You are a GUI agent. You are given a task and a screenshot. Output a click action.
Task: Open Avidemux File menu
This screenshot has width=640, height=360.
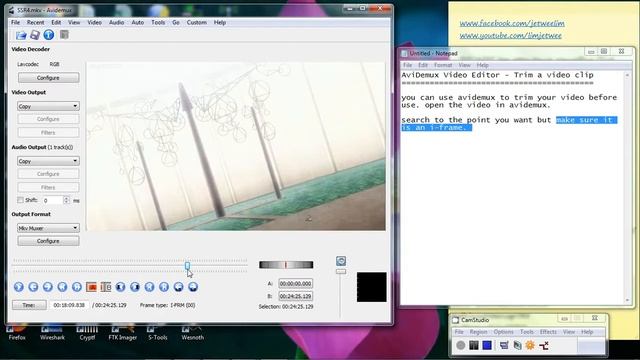pos(16,22)
